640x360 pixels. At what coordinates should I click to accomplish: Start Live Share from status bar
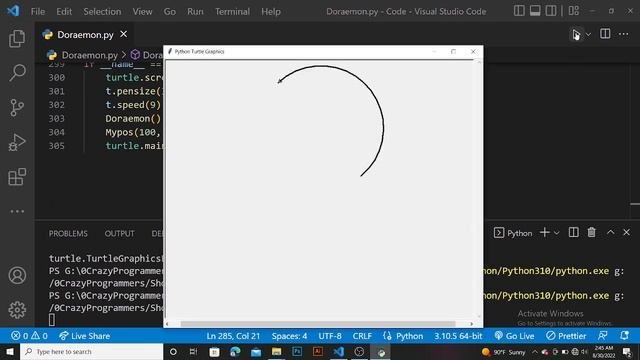click(84, 336)
